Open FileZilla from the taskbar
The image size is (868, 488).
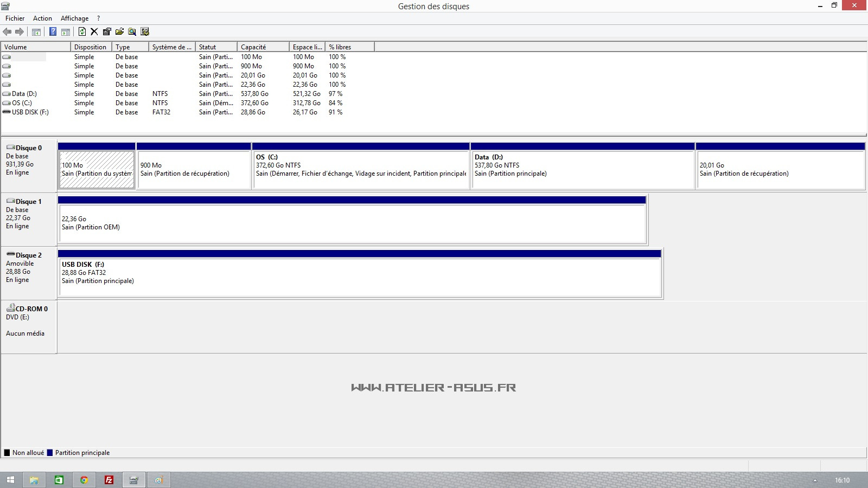109,480
